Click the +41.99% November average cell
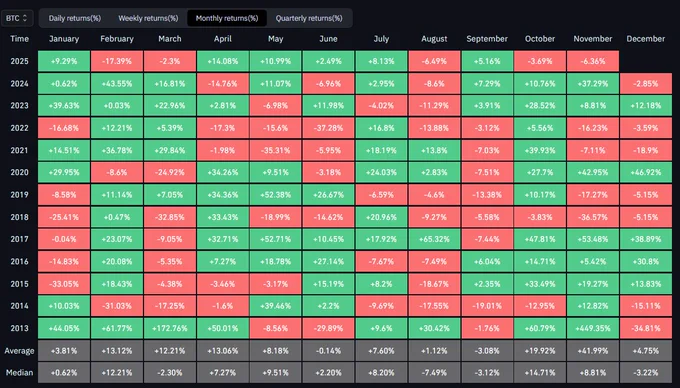680x388 pixels. (593, 351)
